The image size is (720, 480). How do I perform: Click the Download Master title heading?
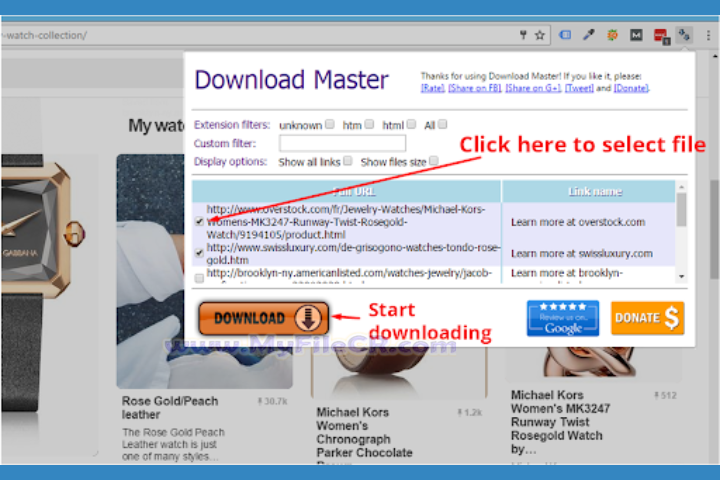click(x=292, y=79)
